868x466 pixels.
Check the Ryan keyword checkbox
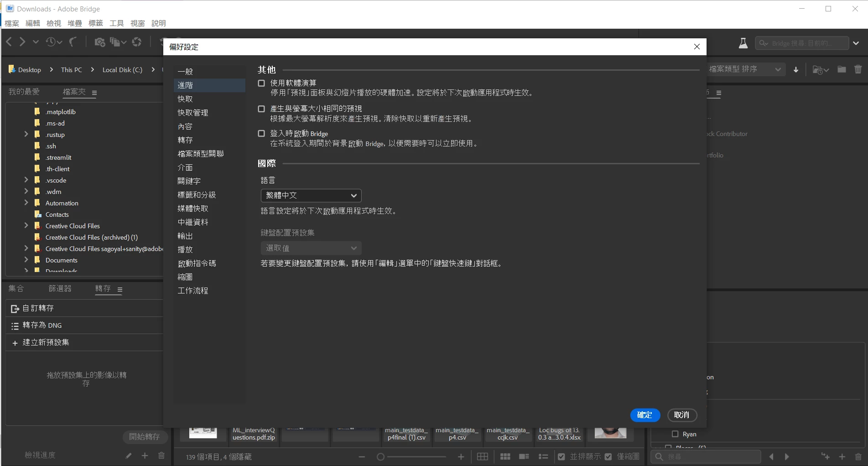click(x=675, y=434)
